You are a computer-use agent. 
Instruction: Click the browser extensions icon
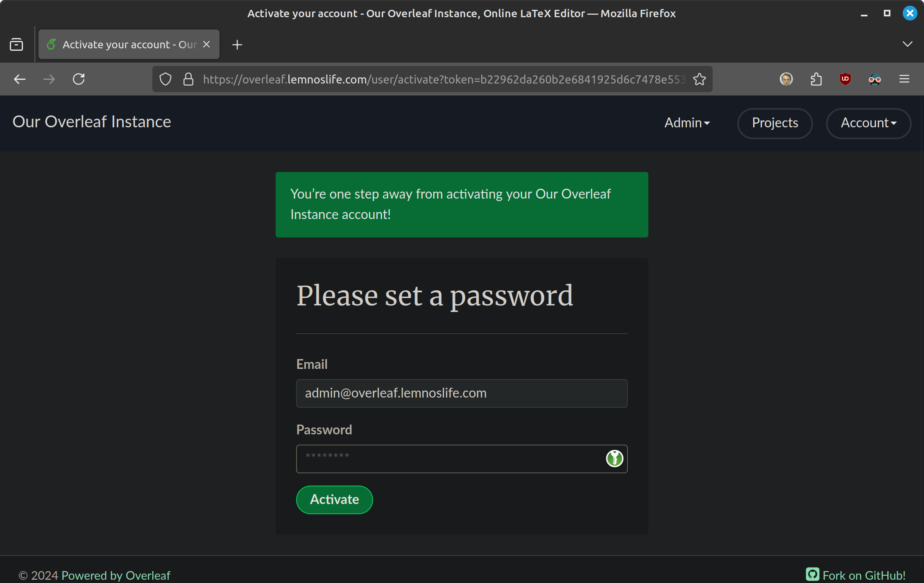(816, 79)
